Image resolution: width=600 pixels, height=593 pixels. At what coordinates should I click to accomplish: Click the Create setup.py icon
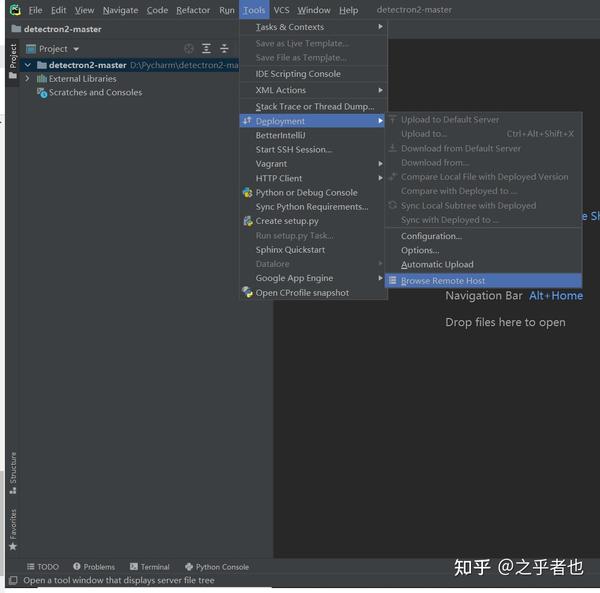pos(248,221)
